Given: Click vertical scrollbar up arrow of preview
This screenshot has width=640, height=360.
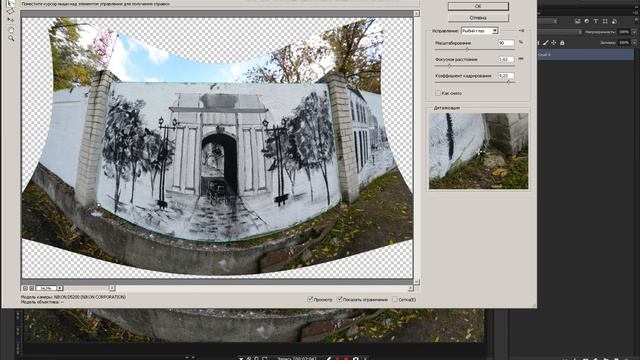Looking at the screenshot, I should [x=416, y=13].
